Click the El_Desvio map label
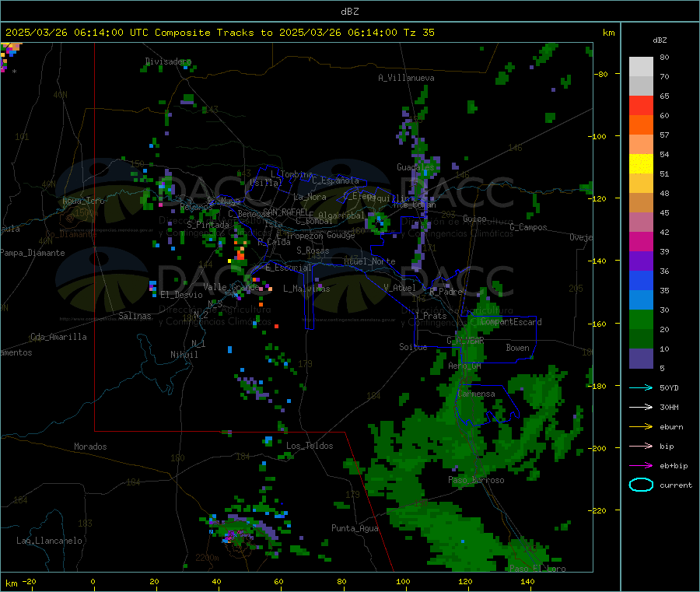 point(182,295)
